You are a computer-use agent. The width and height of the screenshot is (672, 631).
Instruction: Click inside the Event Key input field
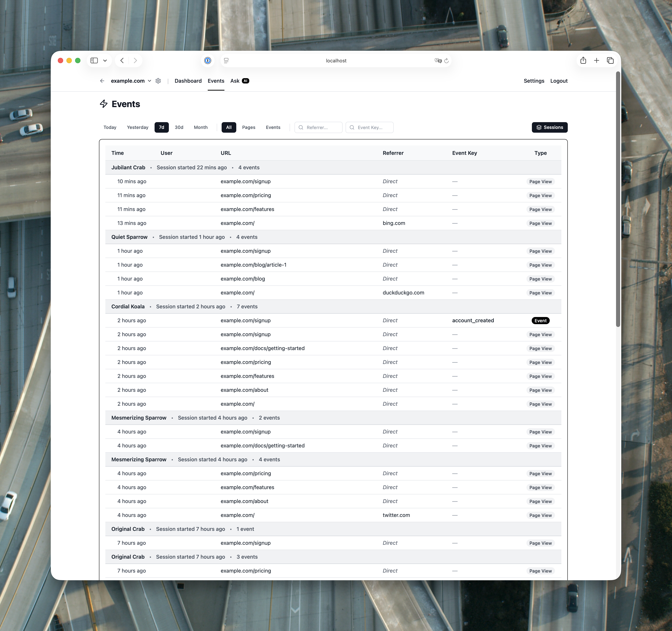(x=372, y=127)
